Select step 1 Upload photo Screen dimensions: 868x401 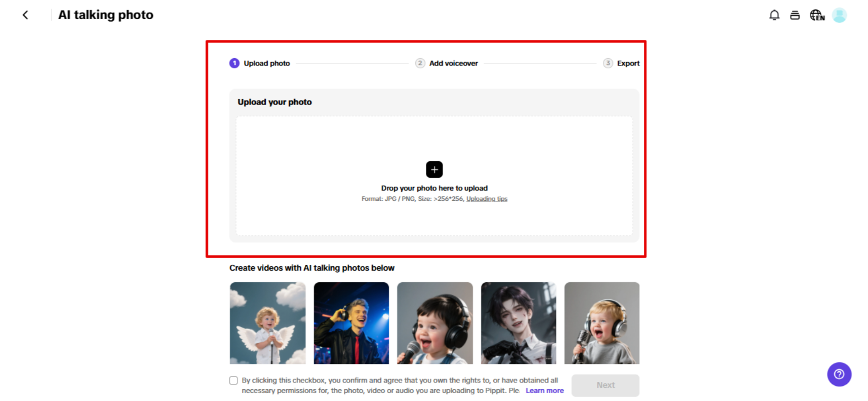[x=260, y=63]
